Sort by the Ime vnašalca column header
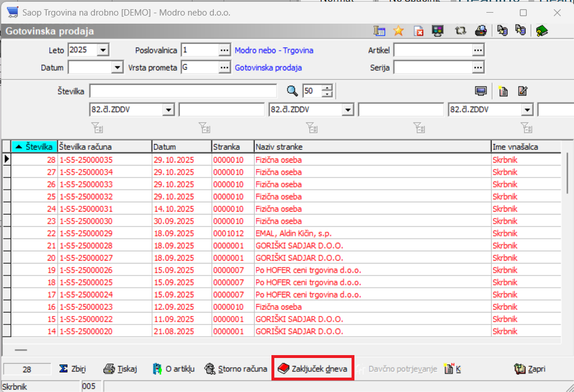574x392 pixels. 526,147
